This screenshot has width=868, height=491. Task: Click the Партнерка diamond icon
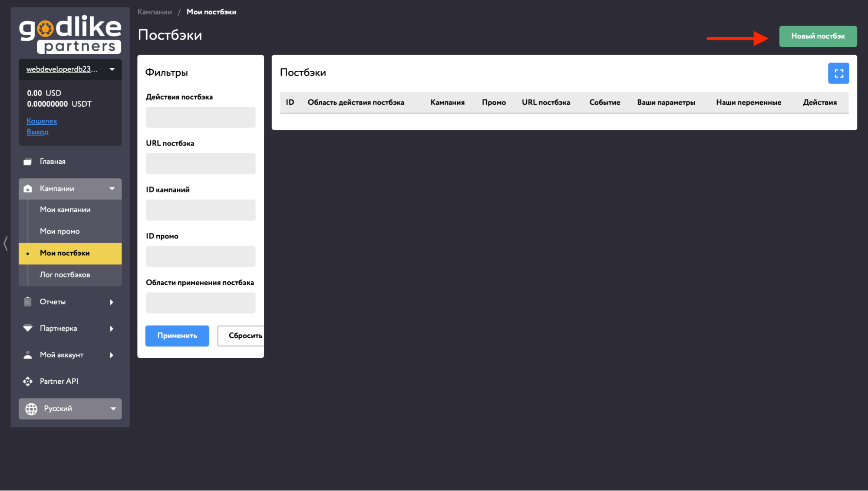pos(27,328)
